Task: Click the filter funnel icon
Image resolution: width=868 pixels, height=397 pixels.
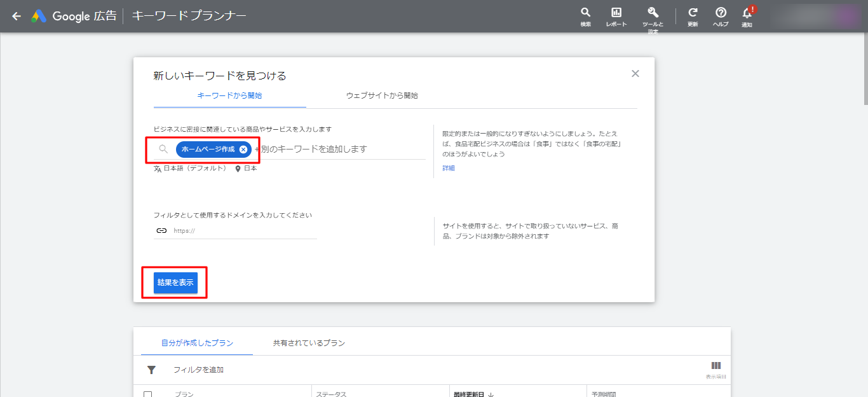Action: 151,370
